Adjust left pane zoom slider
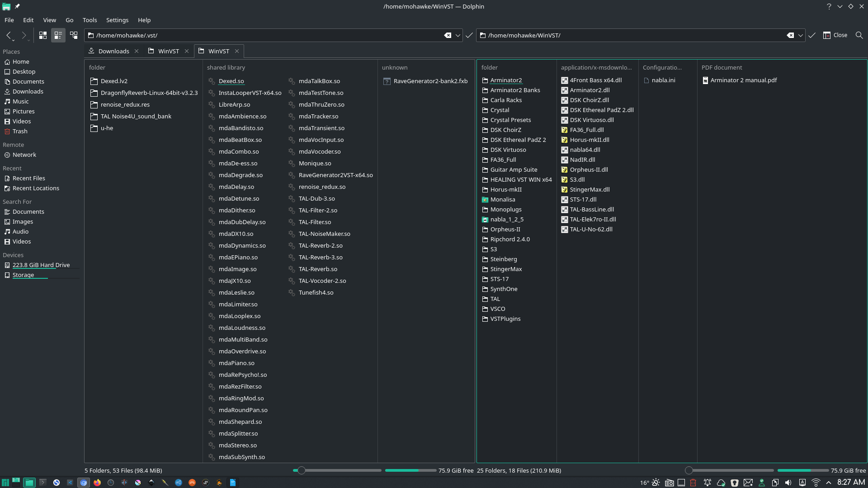This screenshot has height=488, width=868. point(302,470)
